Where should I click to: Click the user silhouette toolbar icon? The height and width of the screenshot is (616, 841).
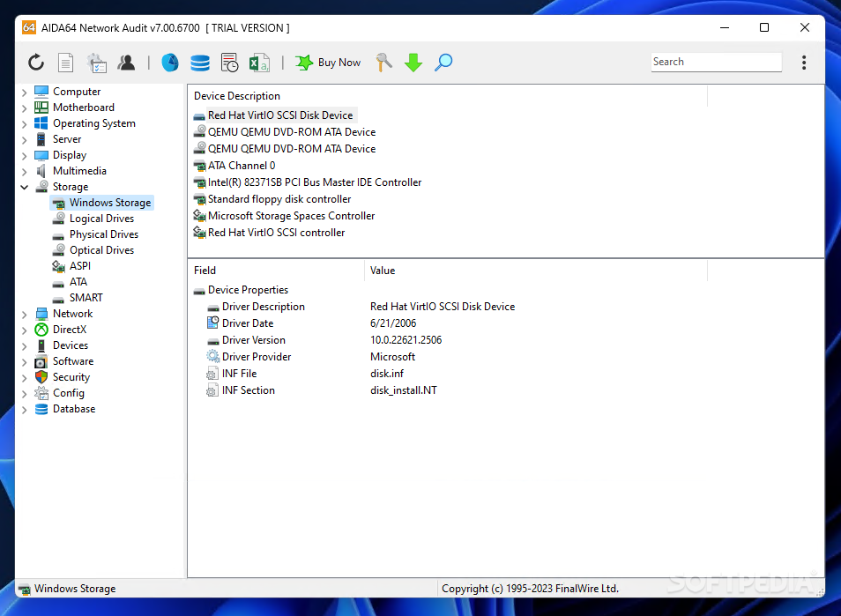pyautogui.click(x=126, y=63)
